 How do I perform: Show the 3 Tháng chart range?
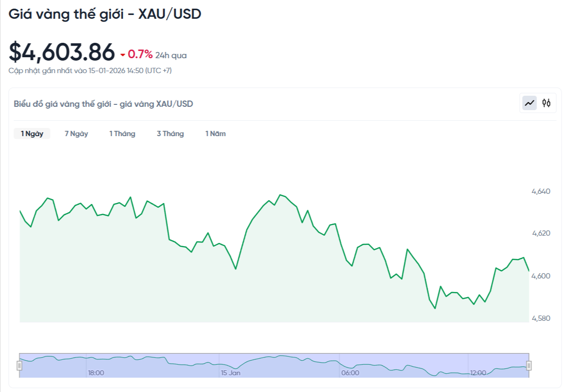coord(170,134)
